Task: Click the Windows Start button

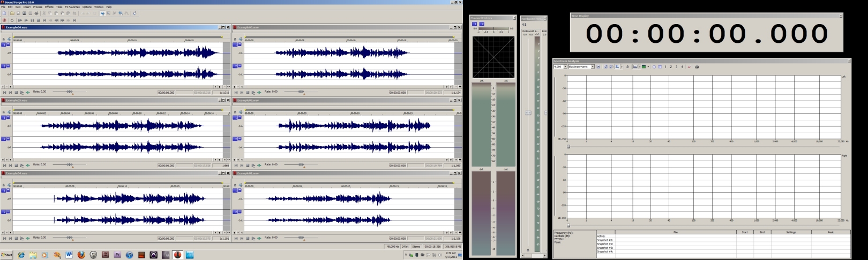Action: pyautogui.click(x=7, y=255)
